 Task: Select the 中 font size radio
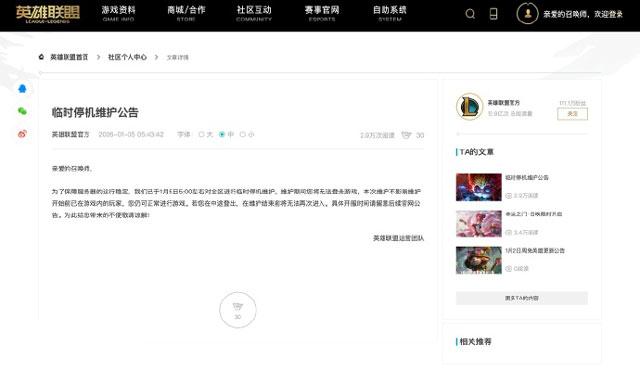pos(222,134)
